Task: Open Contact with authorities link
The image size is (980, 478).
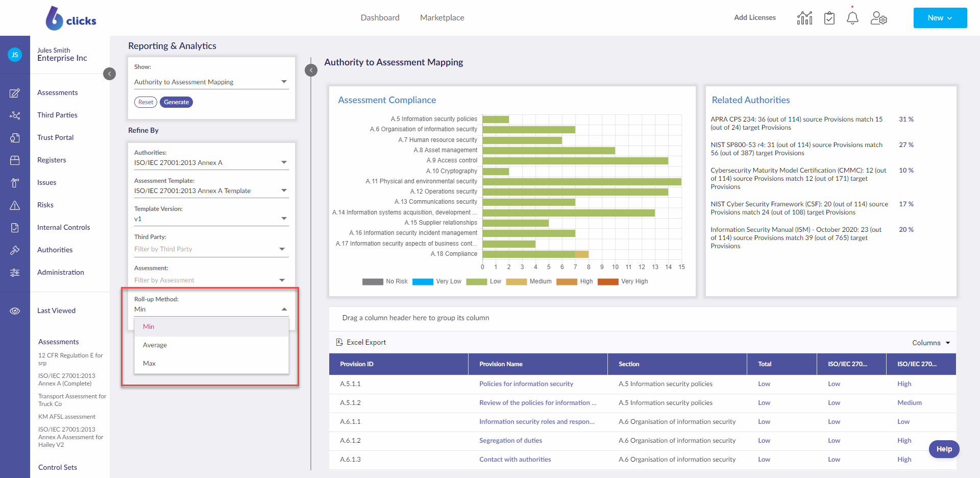Action: [x=515, y=460]
